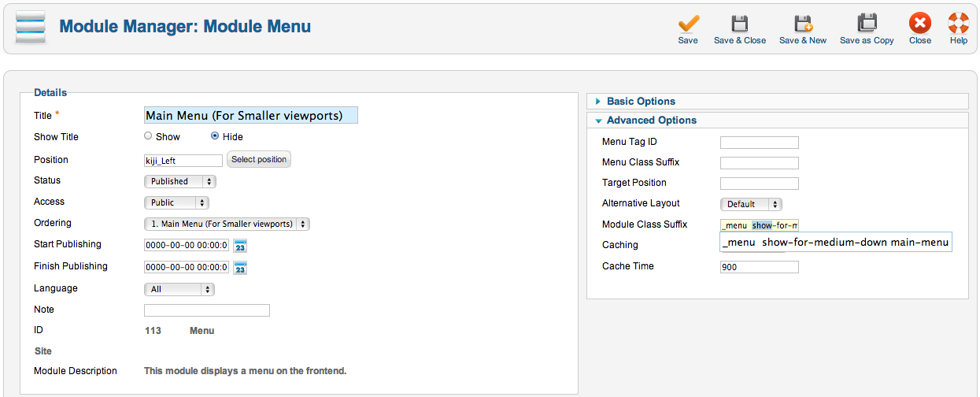The height and width of the screenshot is (397, 980).
Task: Click the Select position button
Action: (259, 160)
